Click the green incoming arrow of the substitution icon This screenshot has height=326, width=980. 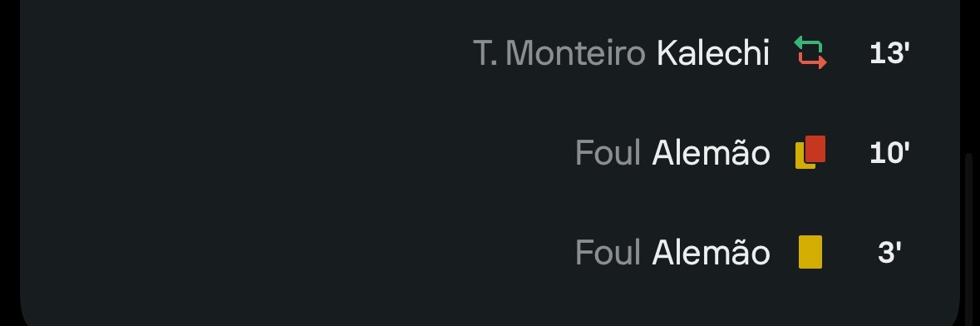(807, 44)
